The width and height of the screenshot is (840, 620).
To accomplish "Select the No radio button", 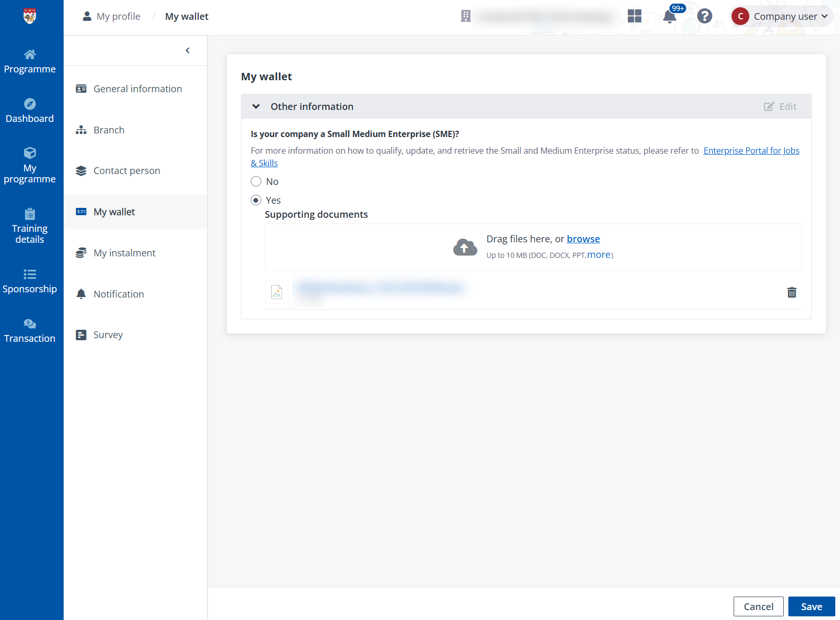I will [256, 182].
